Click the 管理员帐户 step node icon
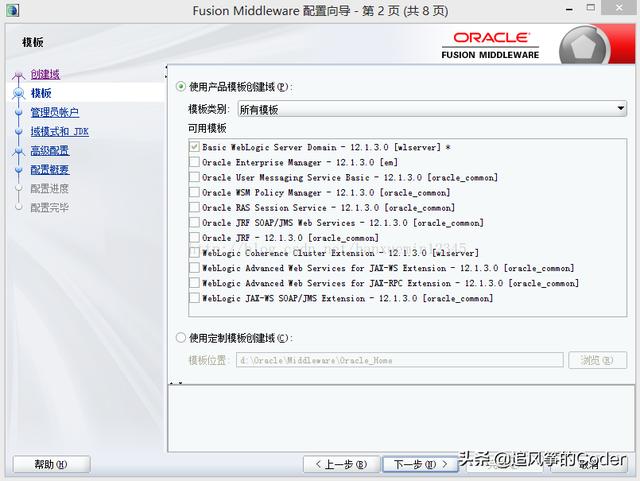640x481 pixels. click(18, 112)
